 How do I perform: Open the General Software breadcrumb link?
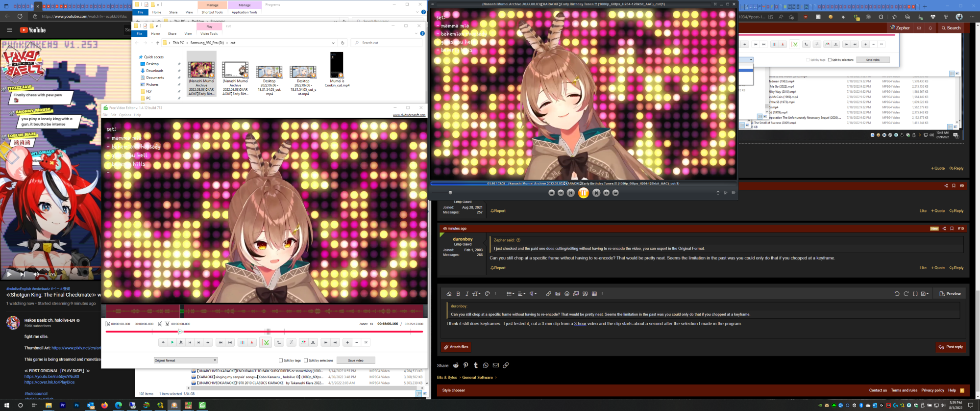[x=477, y=378]
